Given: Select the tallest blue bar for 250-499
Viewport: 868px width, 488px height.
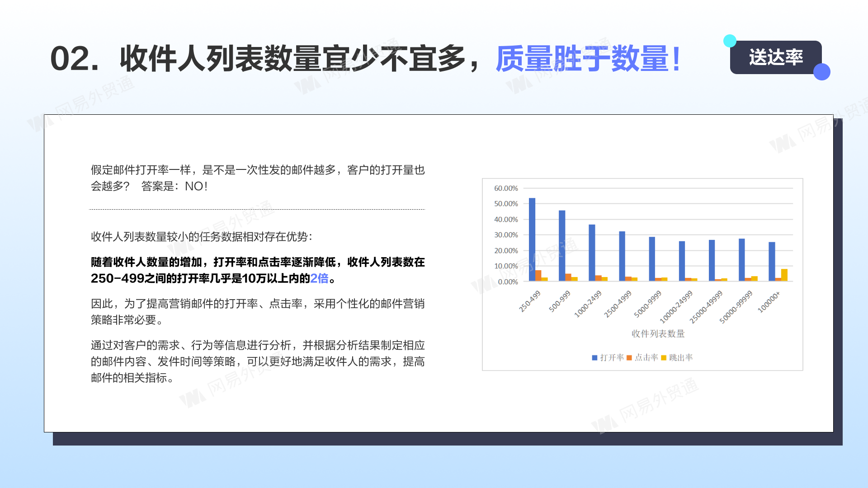Looking at the screenshot, I should point(532,239).
